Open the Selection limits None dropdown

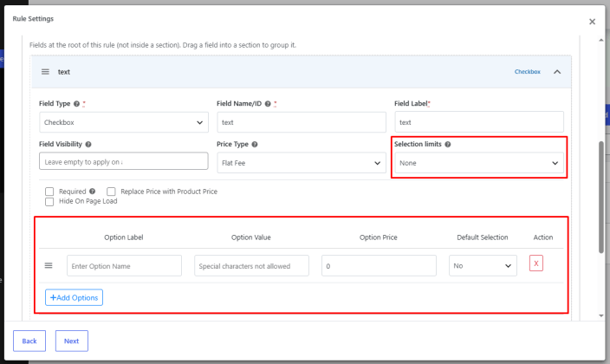[479, 163]
